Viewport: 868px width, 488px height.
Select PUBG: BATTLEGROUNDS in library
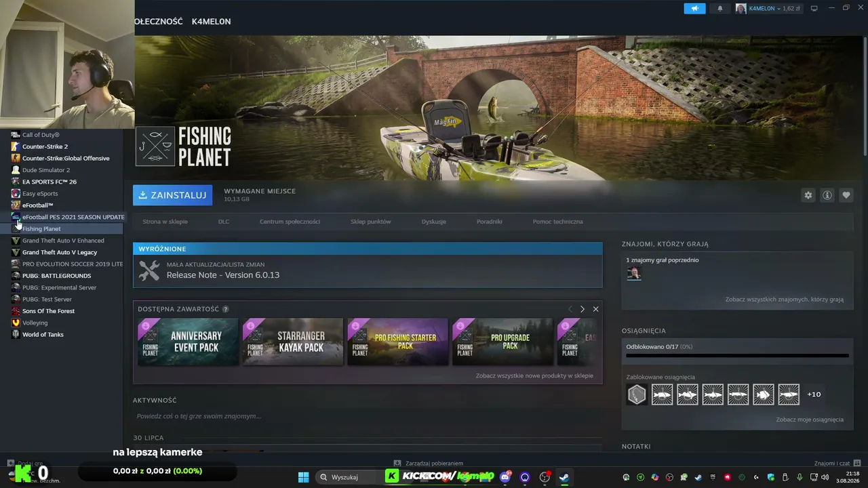(x=56, y=276)
